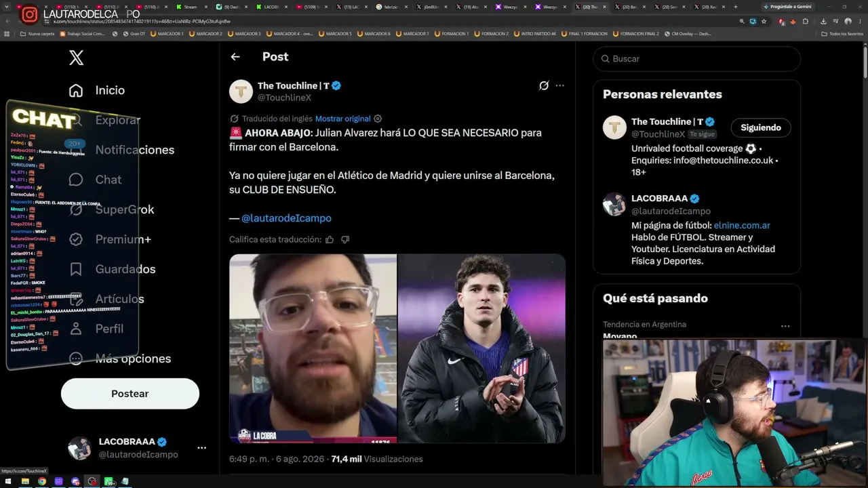868x488 pixels.
Task: Open account switcher dots beside LACOBRAAA
Action: pos(201,448)
